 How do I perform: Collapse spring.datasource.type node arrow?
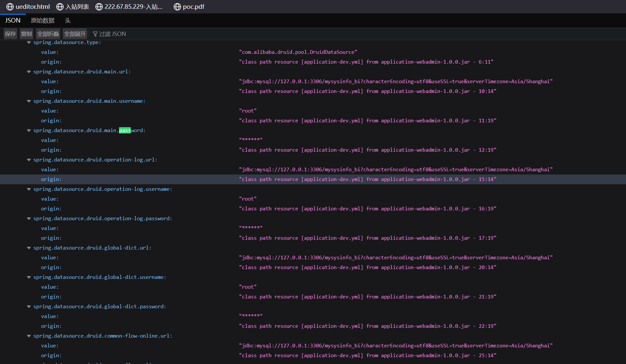(x=29, y=42)
